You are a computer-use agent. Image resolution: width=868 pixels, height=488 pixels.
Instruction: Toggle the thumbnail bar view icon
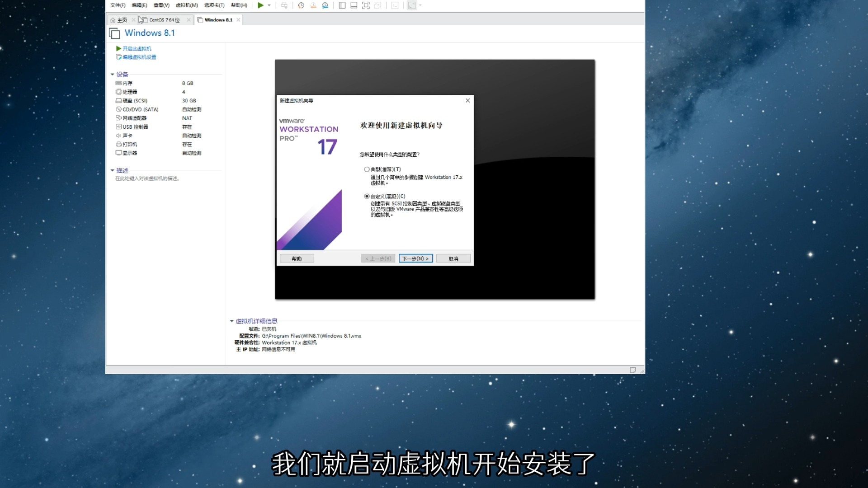point(354,5)
